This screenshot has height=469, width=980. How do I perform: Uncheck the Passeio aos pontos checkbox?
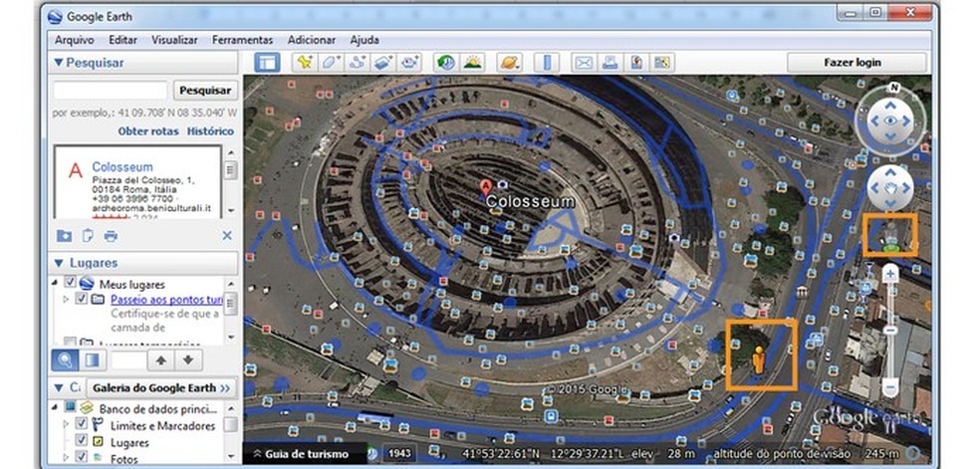click(x=82, y=299)
